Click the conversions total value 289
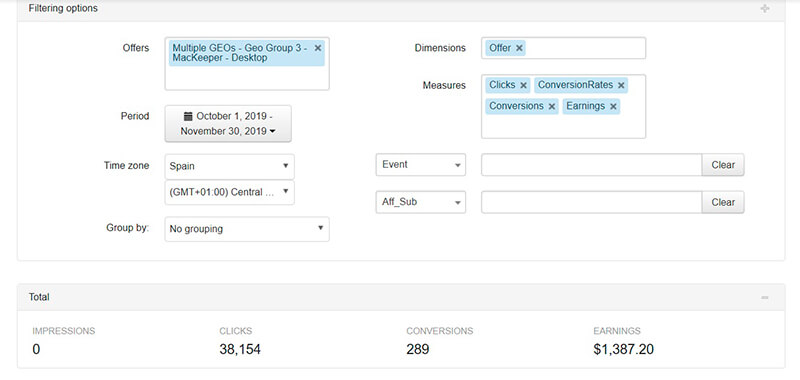 418,349
